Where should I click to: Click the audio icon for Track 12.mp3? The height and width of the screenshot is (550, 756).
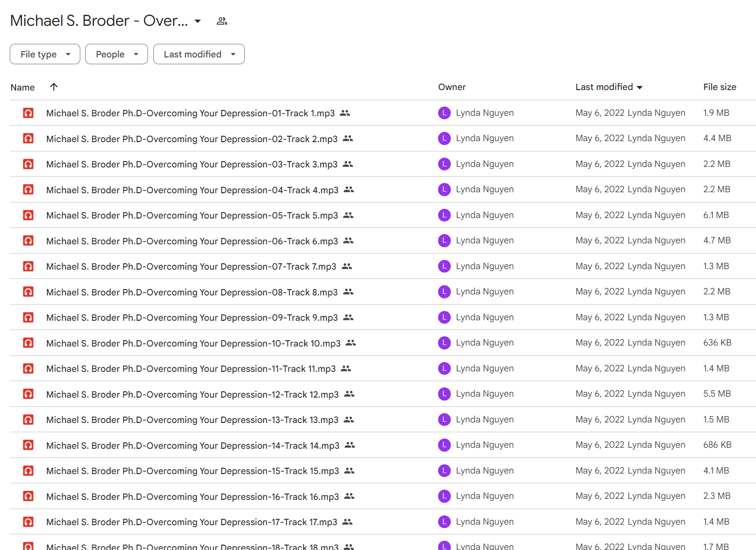tap(28, 394)
